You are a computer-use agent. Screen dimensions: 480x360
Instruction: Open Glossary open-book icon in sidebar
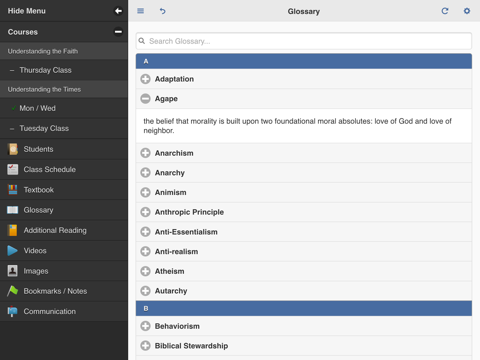[13, 210]
